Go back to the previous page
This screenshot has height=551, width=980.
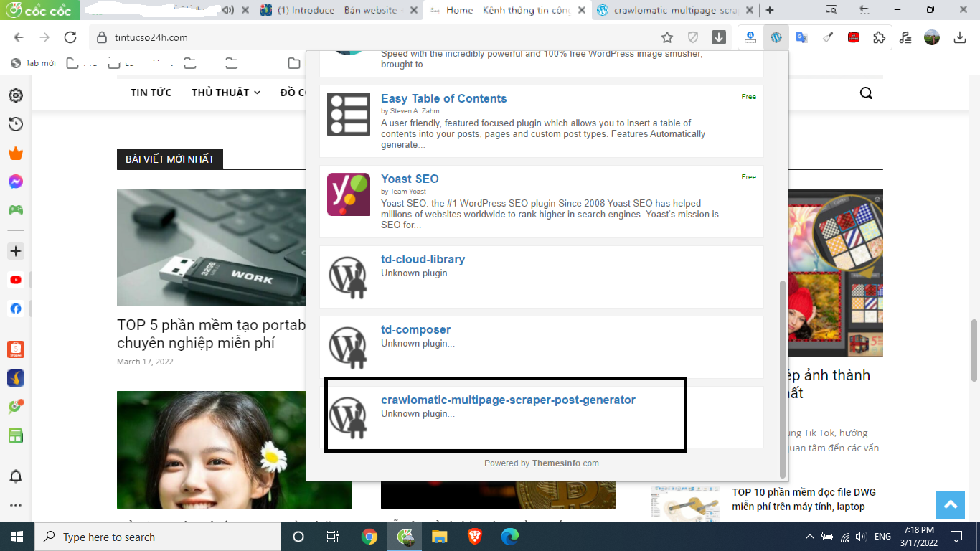[x=19, y=37]
